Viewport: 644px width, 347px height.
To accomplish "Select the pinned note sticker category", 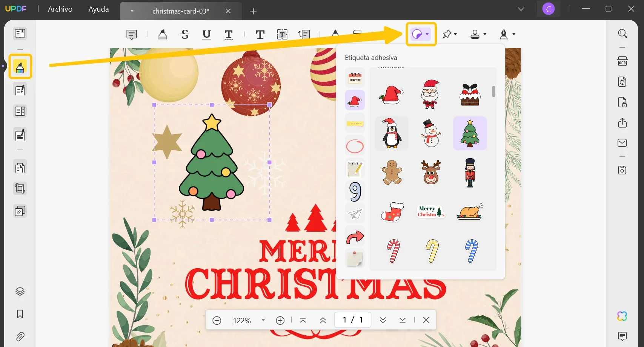I will pos(355,259).
